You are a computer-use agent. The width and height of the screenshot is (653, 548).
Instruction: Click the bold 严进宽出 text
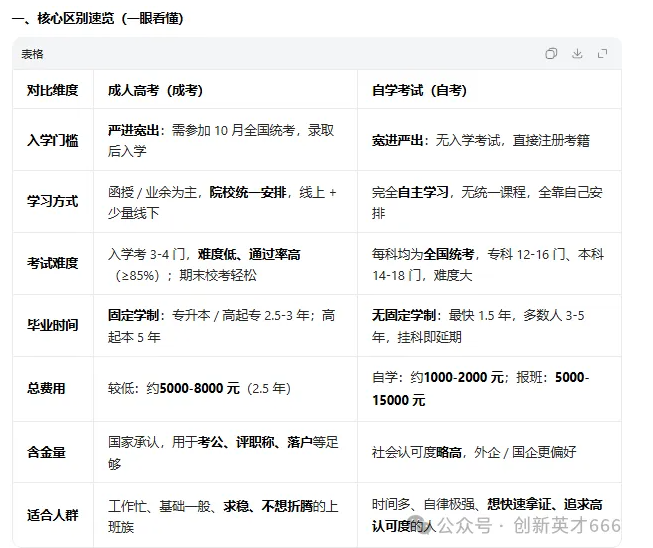point(135,130)
